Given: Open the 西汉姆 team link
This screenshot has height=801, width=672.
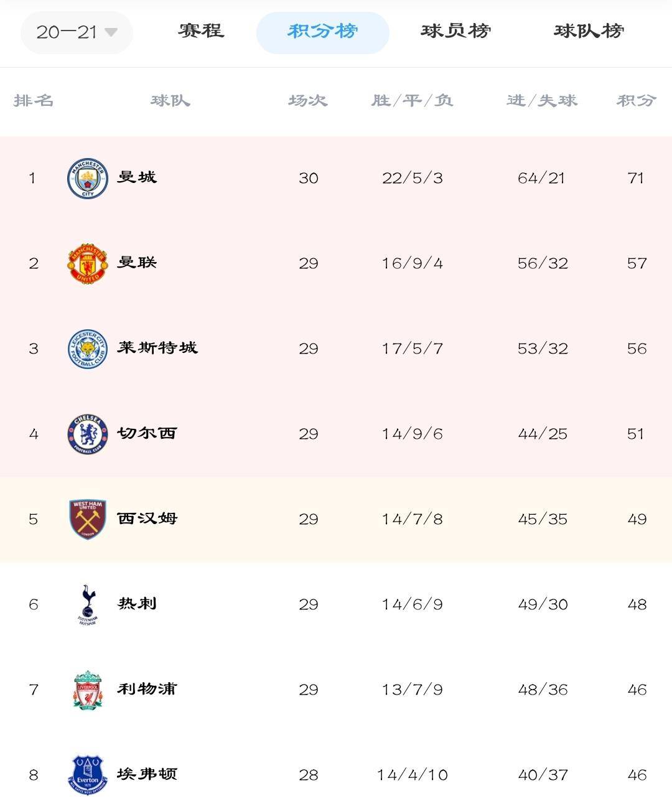Looking at the screenshot, I should [x=147, y=518].
